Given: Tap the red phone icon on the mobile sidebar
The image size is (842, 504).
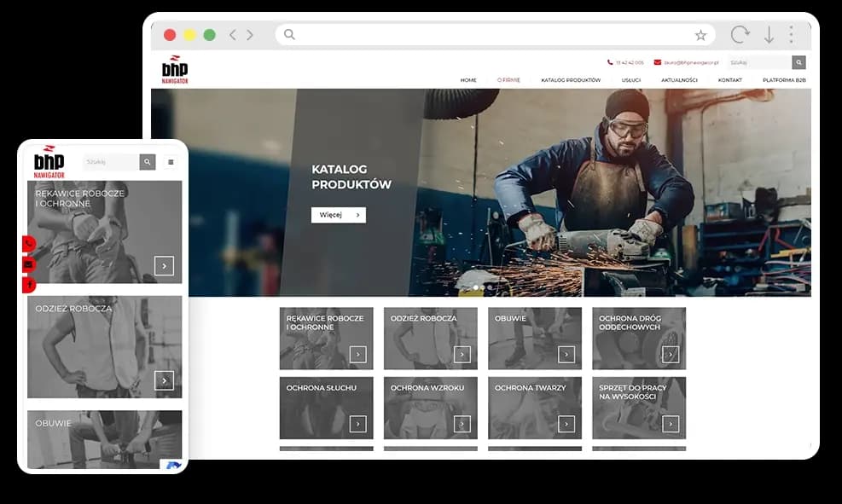Looking at the screenshot, I should [29, 244].
